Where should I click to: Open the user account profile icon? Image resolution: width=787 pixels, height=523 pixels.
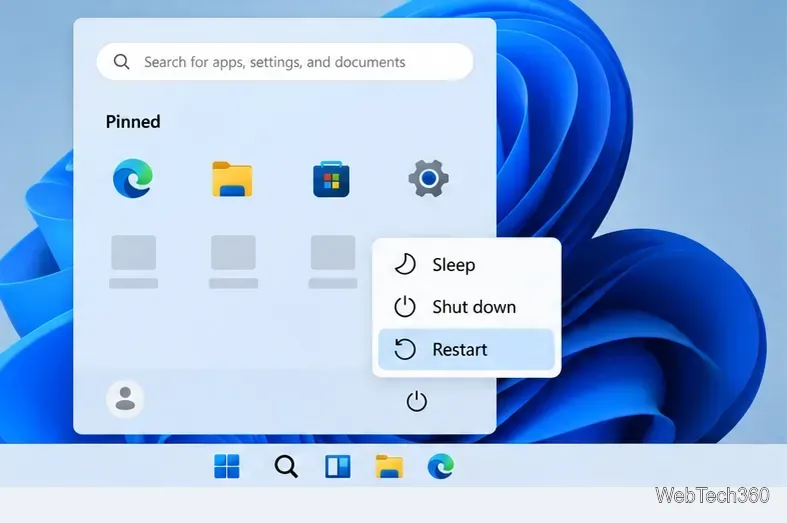125,399
